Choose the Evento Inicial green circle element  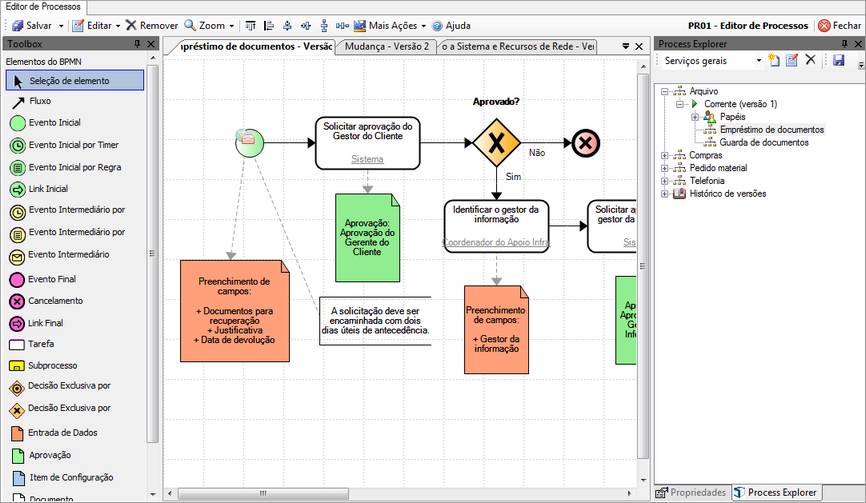coord(45,123)
